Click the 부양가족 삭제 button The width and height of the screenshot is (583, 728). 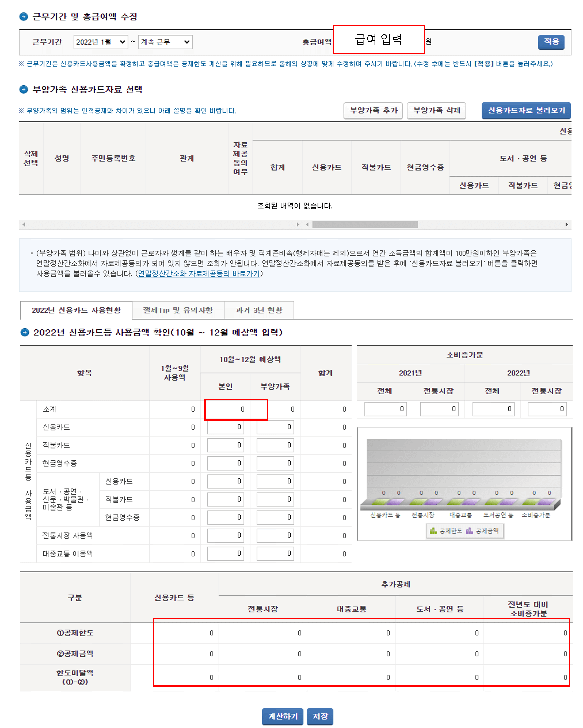point(437,110)
